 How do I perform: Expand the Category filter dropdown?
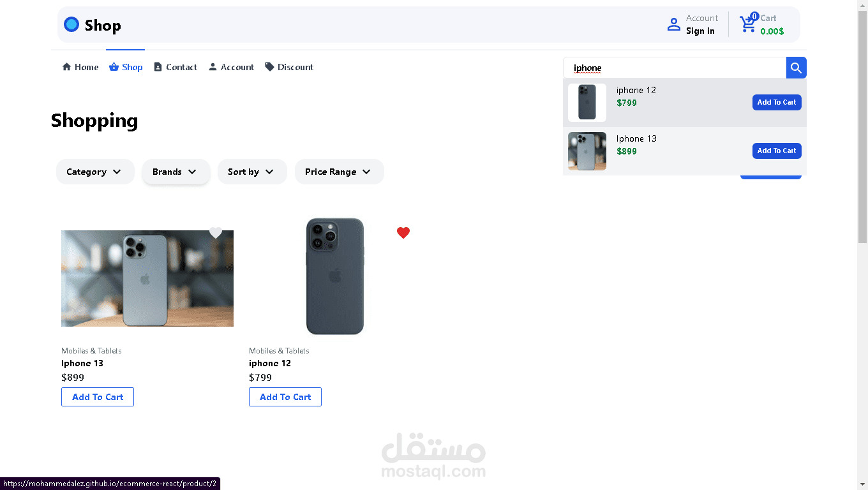coord(94,172)
